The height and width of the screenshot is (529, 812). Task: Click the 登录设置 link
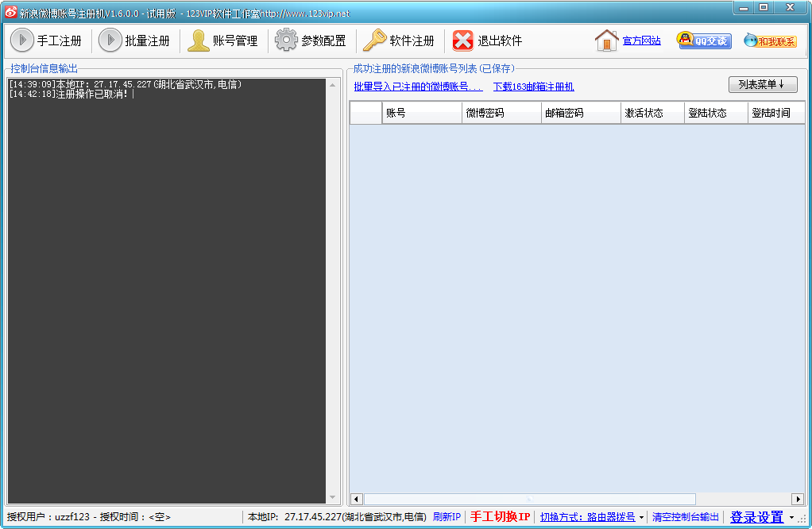coord(756,516)
